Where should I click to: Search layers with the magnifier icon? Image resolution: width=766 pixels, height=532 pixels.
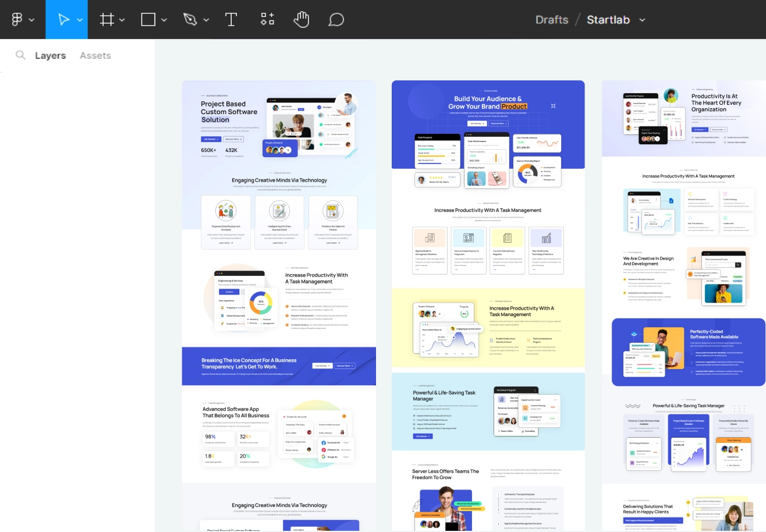tap(20, 55)
